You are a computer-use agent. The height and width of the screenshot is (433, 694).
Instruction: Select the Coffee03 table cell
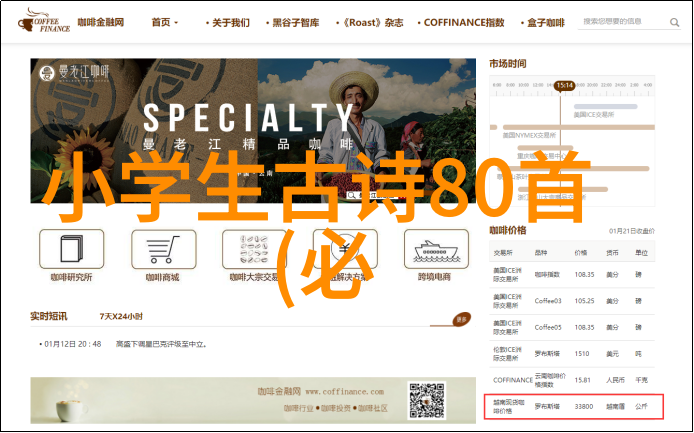tap(548, 301)
